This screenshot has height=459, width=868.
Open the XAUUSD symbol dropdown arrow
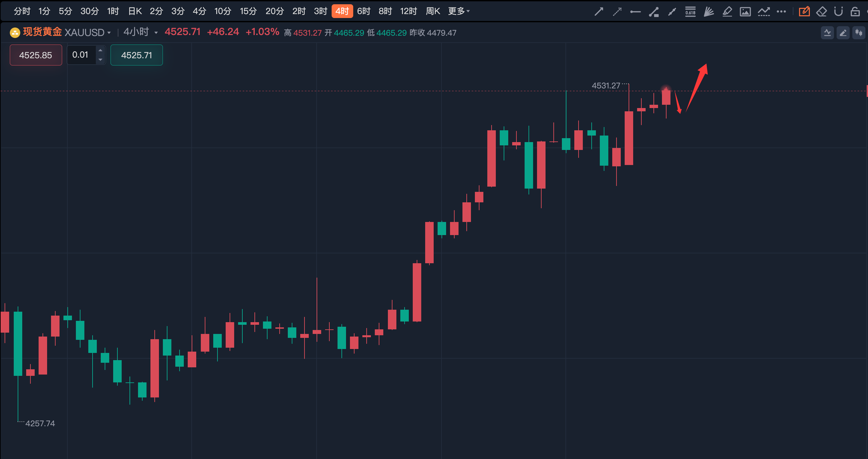(109, 33)
